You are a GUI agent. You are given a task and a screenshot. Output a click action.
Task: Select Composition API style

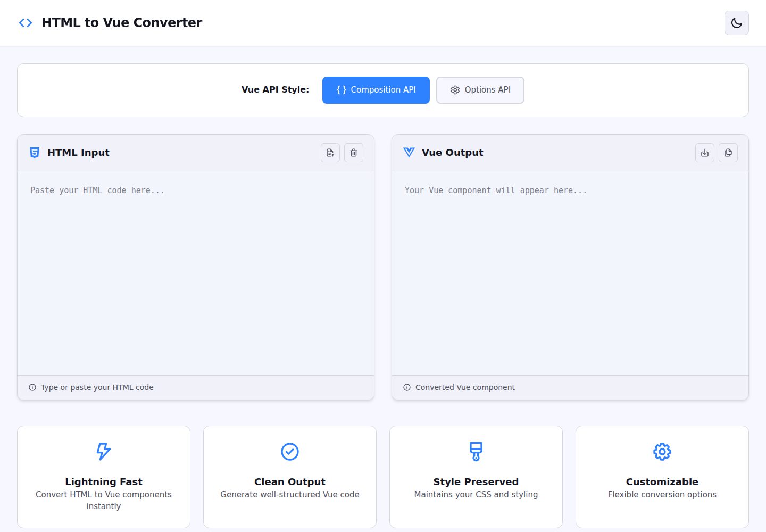(x=376, y=90)
